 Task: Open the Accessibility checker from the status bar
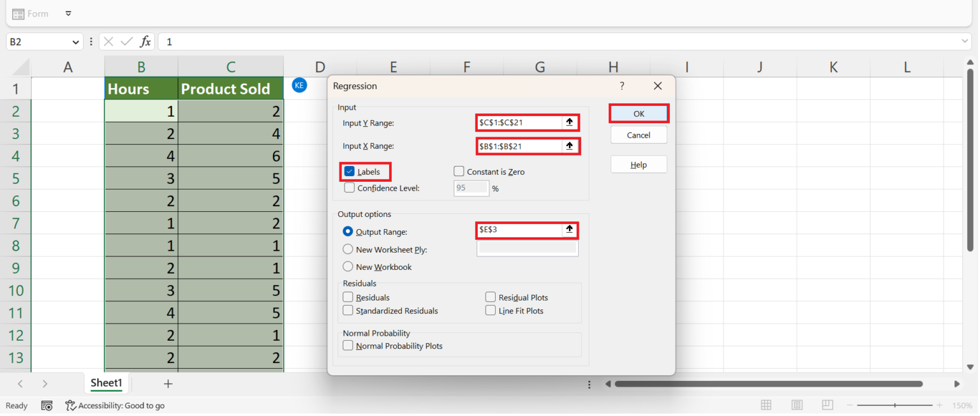[x=115, y=405]
